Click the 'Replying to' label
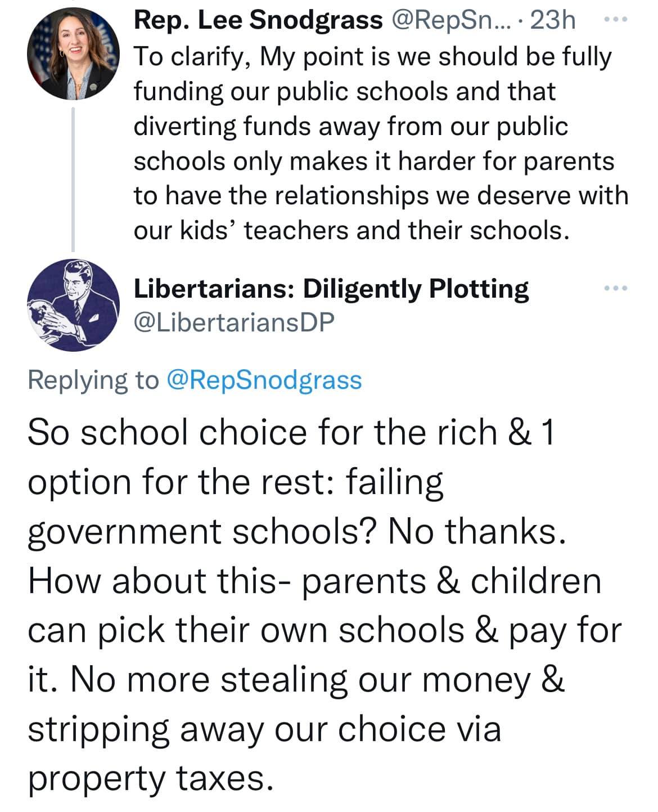This screenshot has width=658, height=812. pyautogui.click(x=93, y=380)
